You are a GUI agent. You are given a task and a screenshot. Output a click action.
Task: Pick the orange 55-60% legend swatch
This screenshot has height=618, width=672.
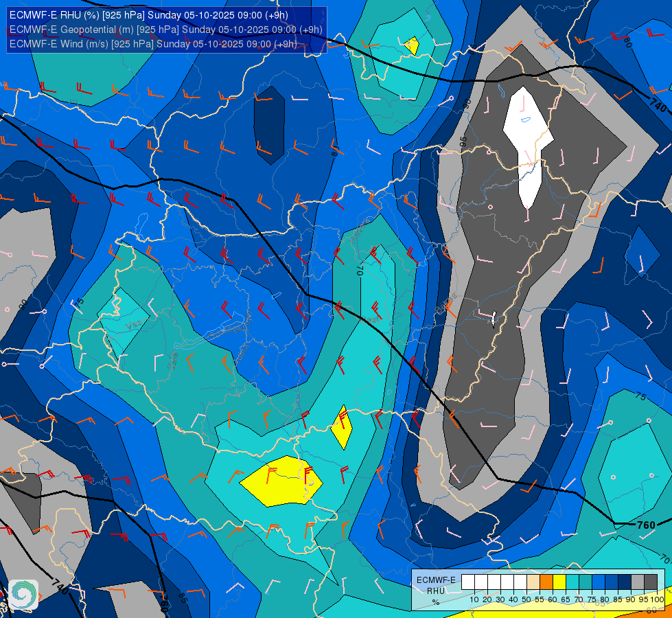coord(546,582)
